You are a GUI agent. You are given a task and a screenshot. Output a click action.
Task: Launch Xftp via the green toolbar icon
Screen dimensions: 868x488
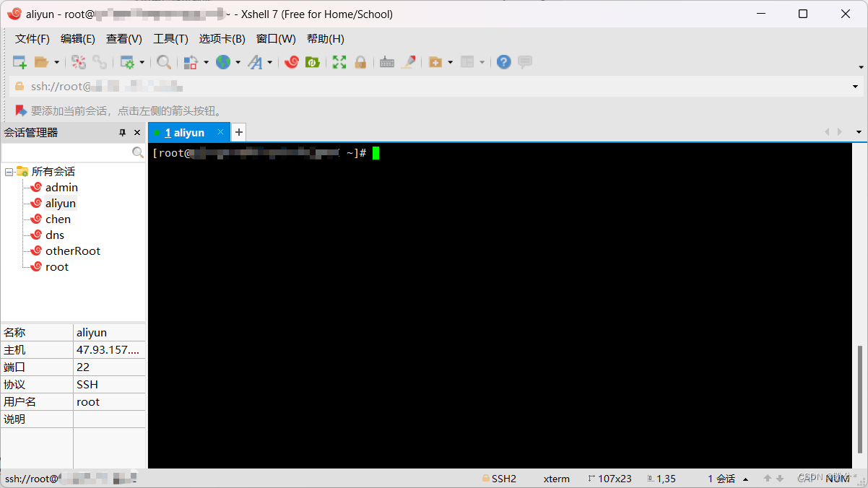tap(313, 63)
